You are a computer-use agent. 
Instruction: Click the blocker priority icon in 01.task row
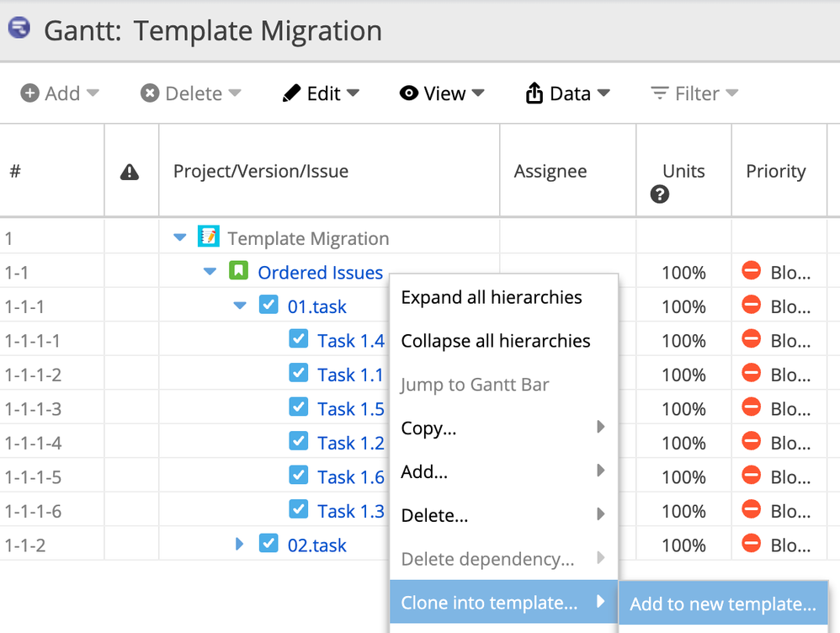[751, 305]
